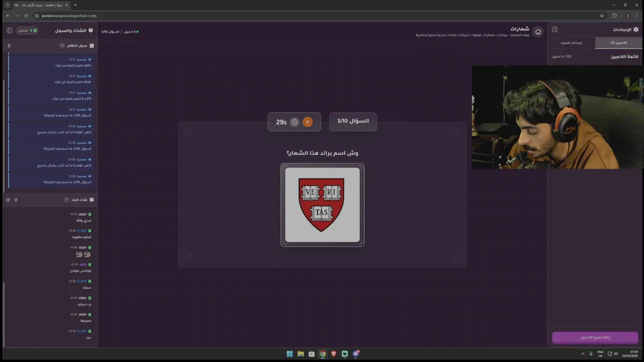The height and width of the screenshot is (362, 644).
Task: Pause the question countdown timer
Action: (x=307, y=122)
